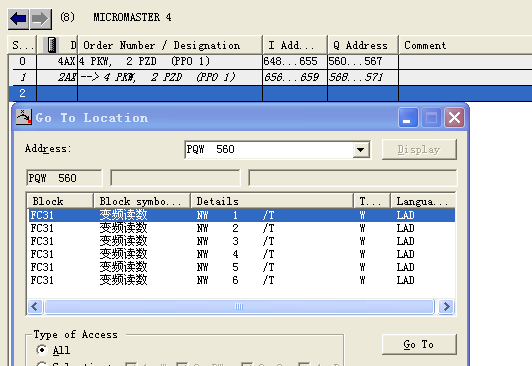Click the Go To Location title bar icon

tap(23, 117)
